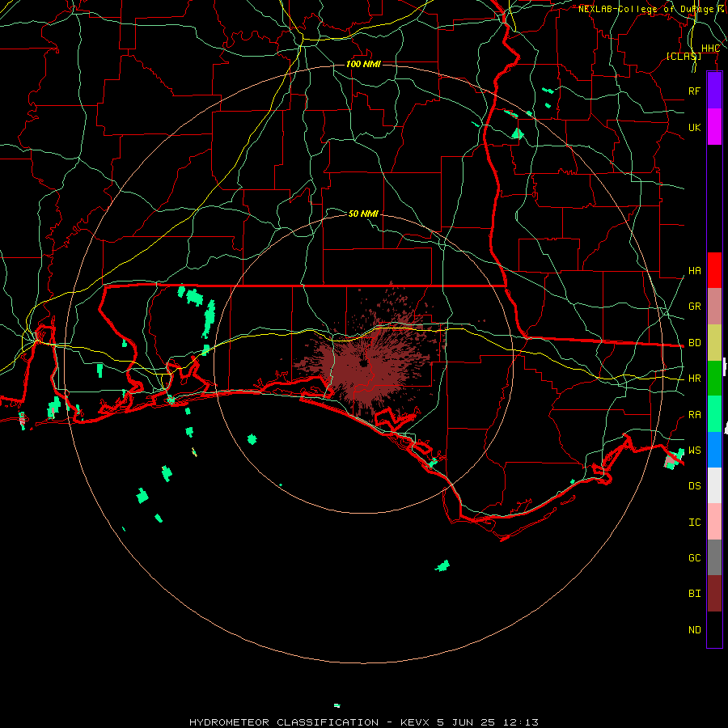Click the purple RF legend color swatch
Viewport: 728px width, 728px height.
point(714,91)
